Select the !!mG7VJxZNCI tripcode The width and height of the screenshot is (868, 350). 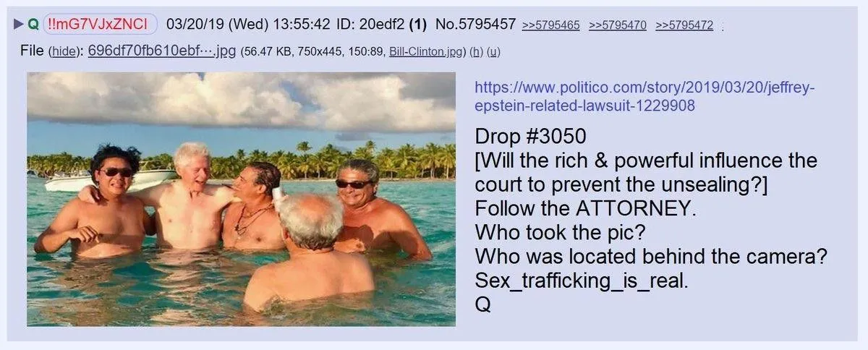click(101, 25)
